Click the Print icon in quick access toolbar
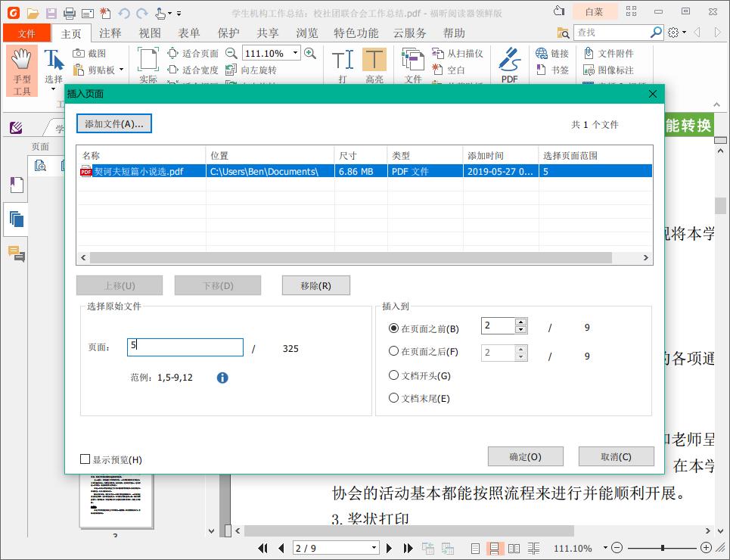The image size is (730, 560). [x=69, y=13]
